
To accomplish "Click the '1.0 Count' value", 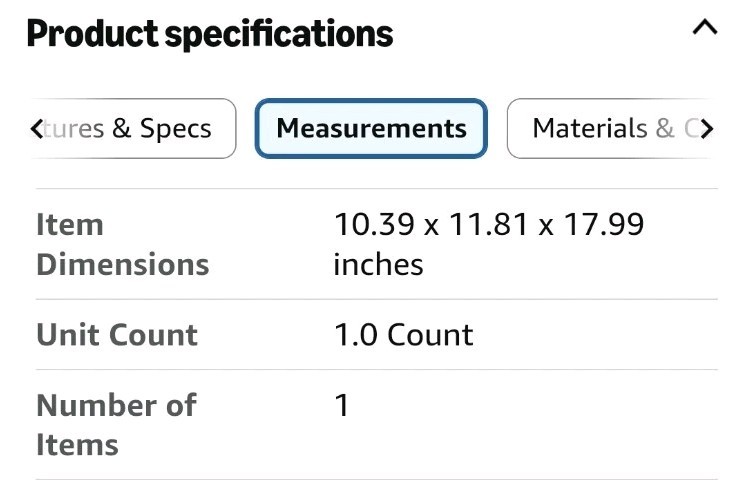I will (404, 335).
